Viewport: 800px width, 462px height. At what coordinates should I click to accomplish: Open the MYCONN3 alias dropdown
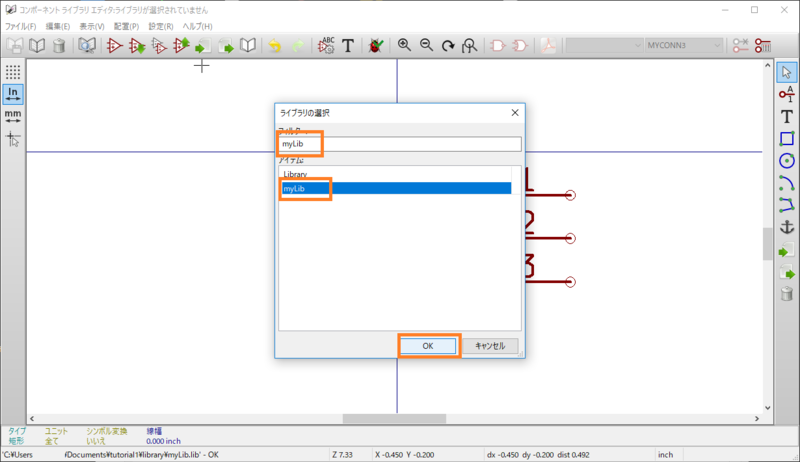click(684, 45)
